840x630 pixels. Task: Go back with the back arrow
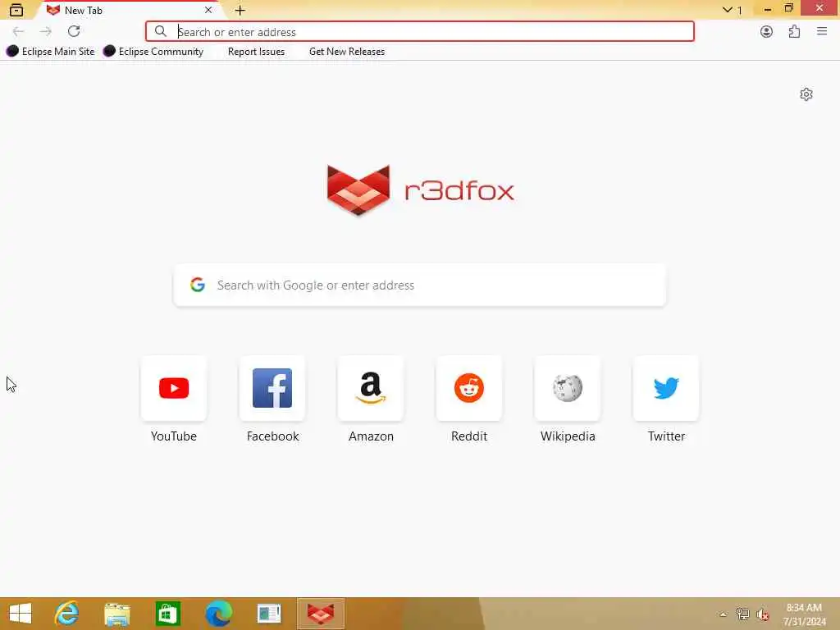pyautogui.click(x=18, y=31)
